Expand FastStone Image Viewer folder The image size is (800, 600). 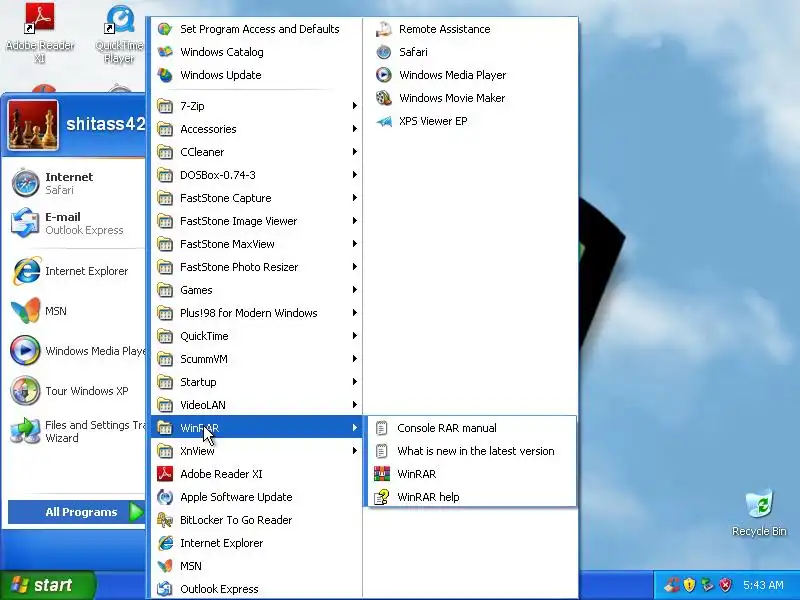[256, 221]
